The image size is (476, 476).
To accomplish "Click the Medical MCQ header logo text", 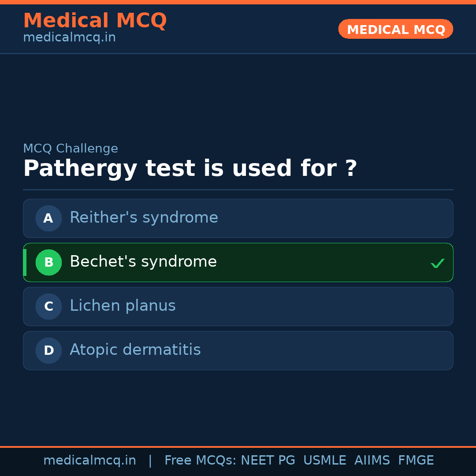I will pyautogui.click(x=95, y=20).
